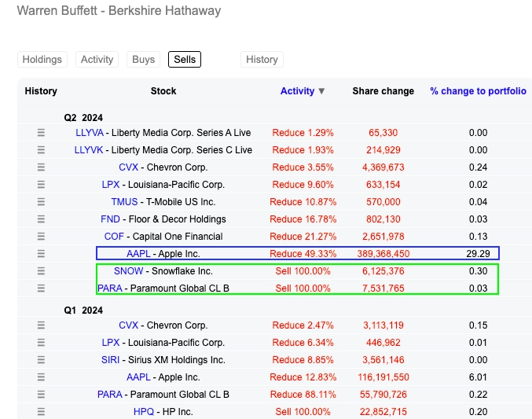Open history icon for HPQ row
The height and width of the screenshot is (419, 532).
pos(41,411)
